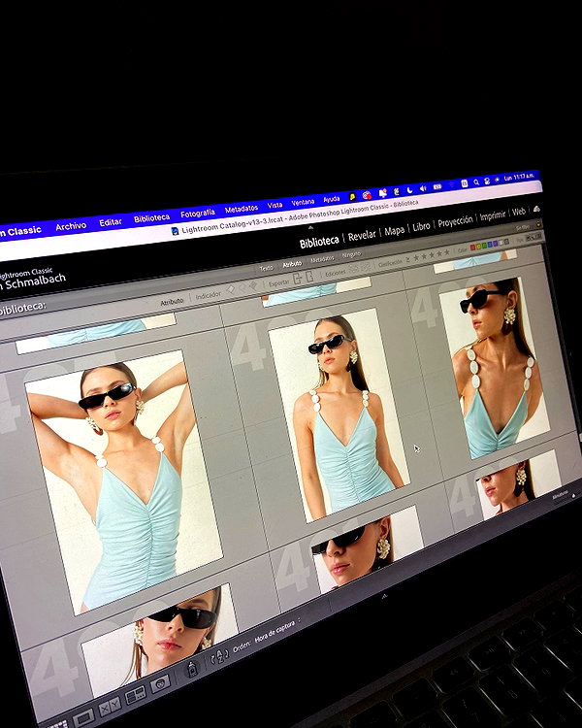Image resolution: width=582 pixels, height=728 pixels.
Task: Select the arms-raised model photo thumbnail
Action: tap(123, 481)
